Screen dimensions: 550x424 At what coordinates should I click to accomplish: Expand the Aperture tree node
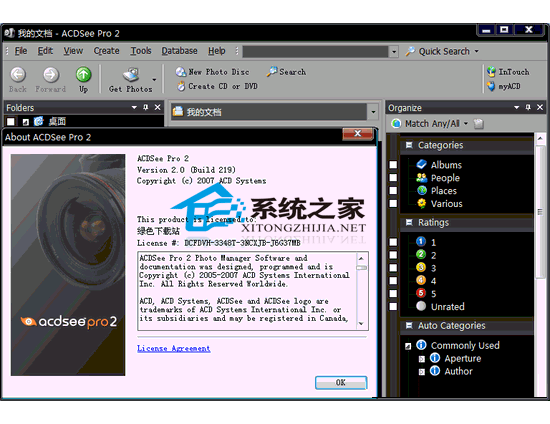click(x=422, y=359)
